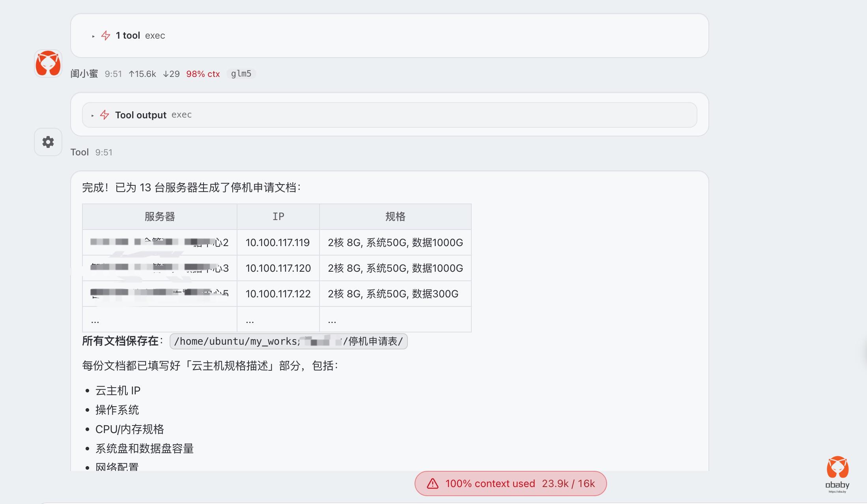Click the 服务器 column header
The image size is (867, 504).
pyautogui.click(x=159, y=217)
